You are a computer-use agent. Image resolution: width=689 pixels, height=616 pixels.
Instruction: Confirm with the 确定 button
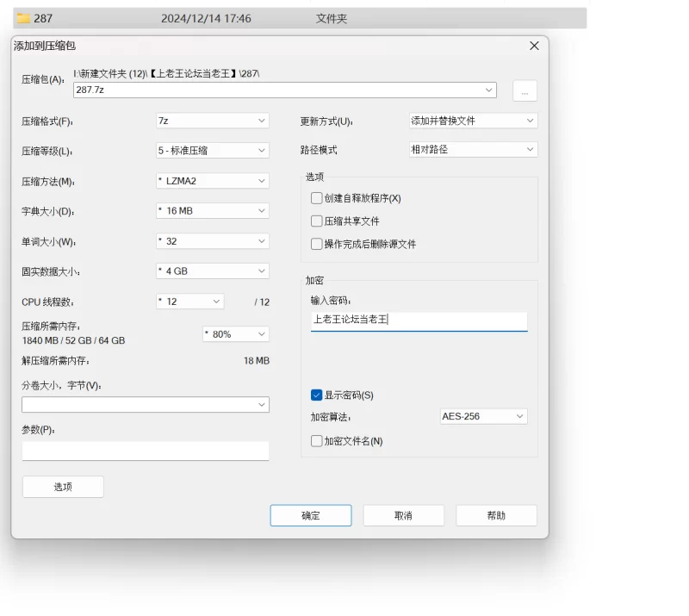click(311, 515)
